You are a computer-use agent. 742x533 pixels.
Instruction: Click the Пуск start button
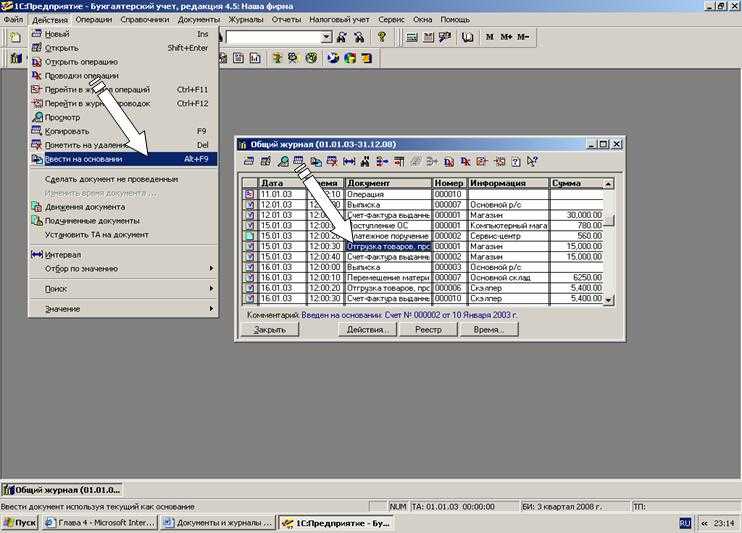tap(20, 523)
